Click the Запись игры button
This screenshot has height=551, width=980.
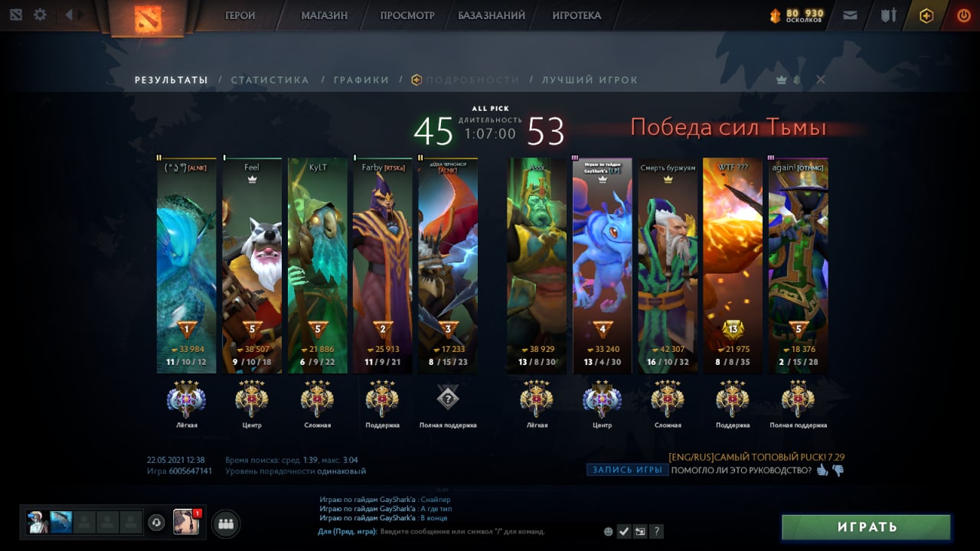coord(627,470)
